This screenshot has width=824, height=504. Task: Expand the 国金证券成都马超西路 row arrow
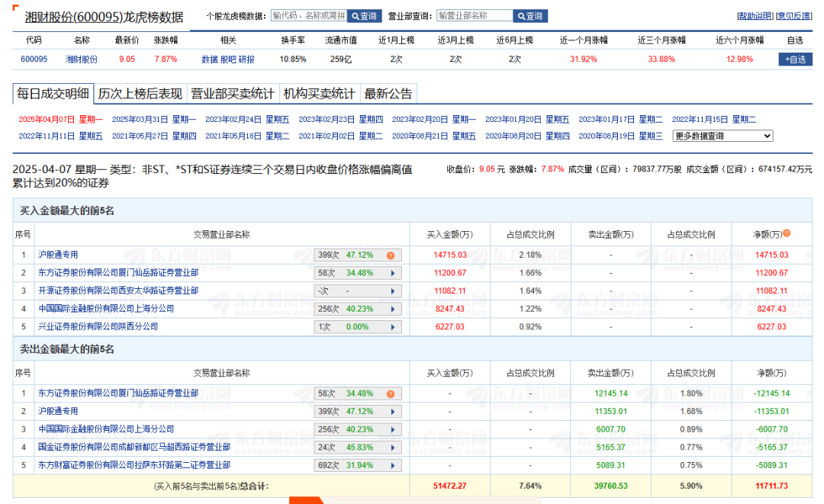pos(393,448)
